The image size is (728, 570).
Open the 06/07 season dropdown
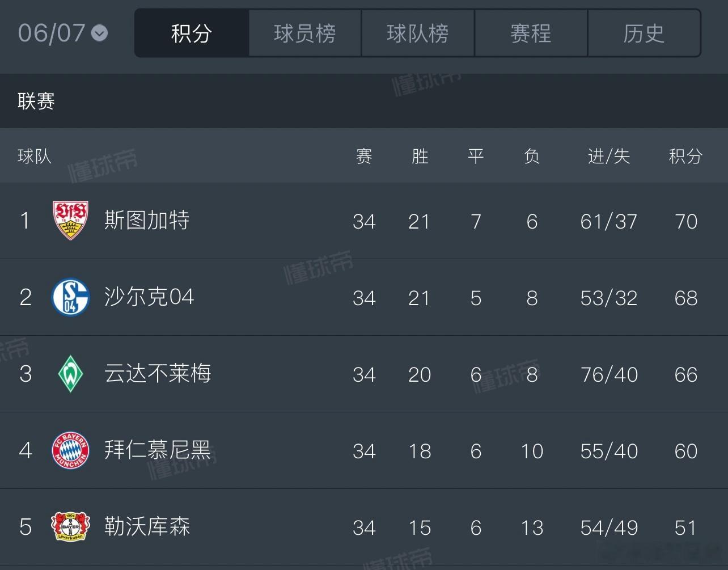(62, 33)
